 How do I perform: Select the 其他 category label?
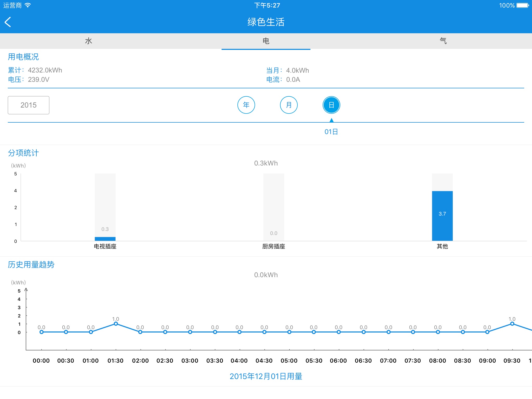(x=442, y=246)
